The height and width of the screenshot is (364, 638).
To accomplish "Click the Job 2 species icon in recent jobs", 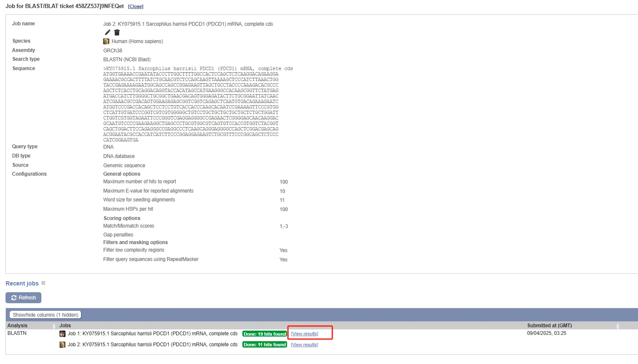I will pos(62,345).
